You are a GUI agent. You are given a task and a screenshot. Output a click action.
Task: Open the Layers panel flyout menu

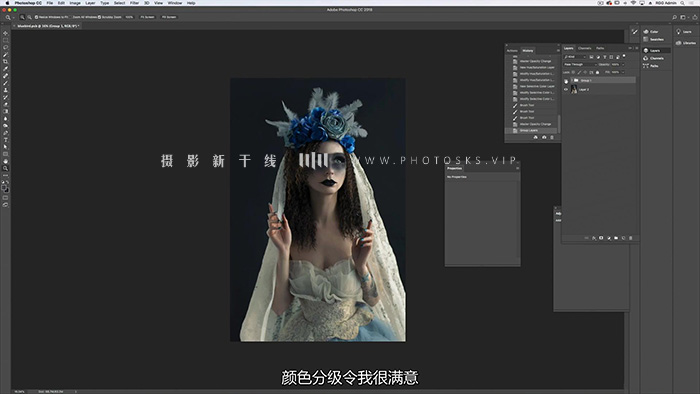(x=637, y=48)
